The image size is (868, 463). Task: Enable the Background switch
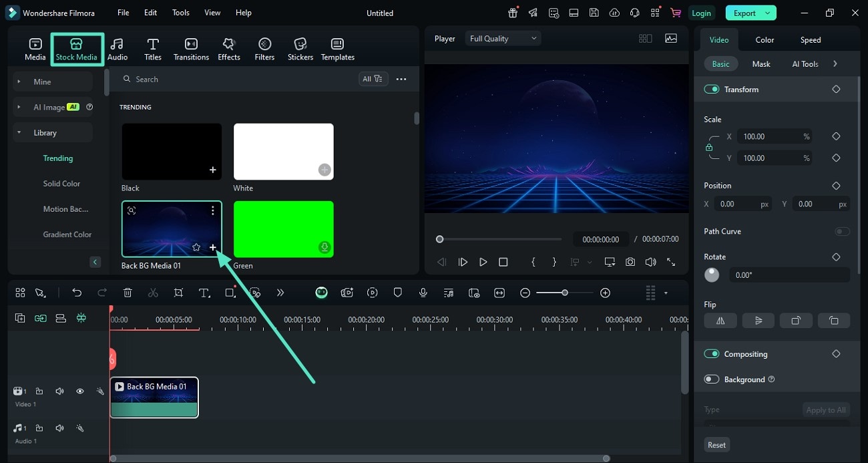click(712, 379)
